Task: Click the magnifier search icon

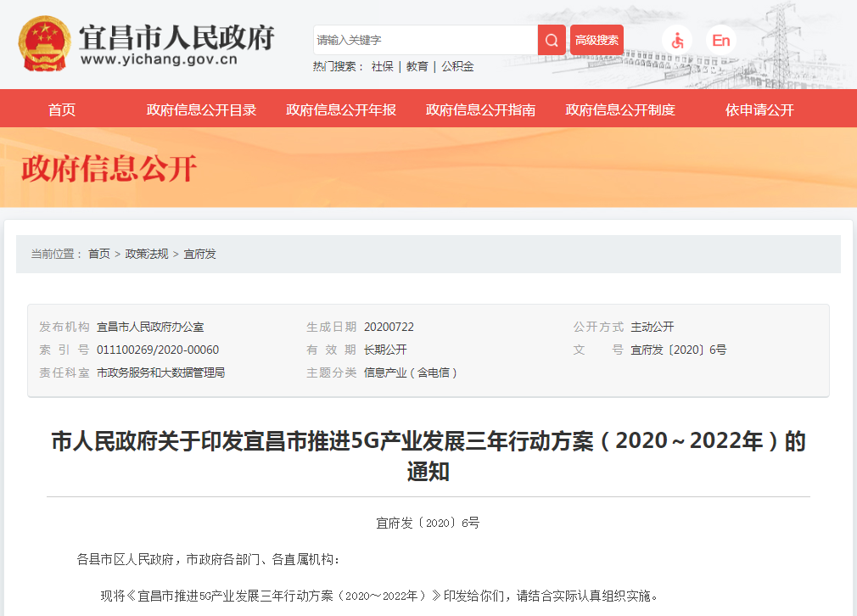Action: (552, 40)
